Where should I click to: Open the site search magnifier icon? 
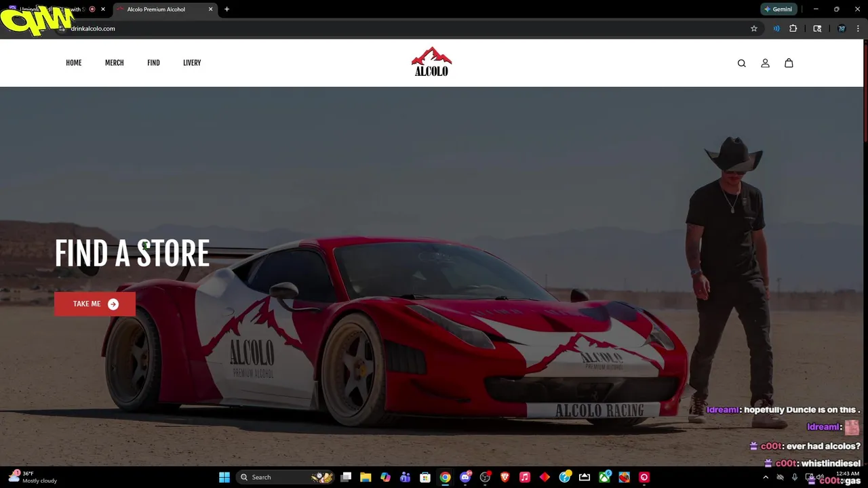[741, 63]
